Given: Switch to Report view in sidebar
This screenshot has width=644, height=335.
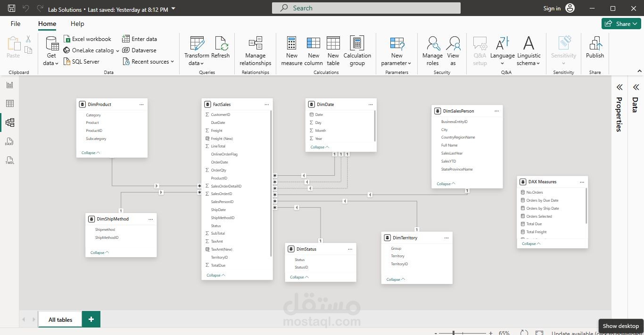Looking at the screenshot, I should [x=10, y=85].
